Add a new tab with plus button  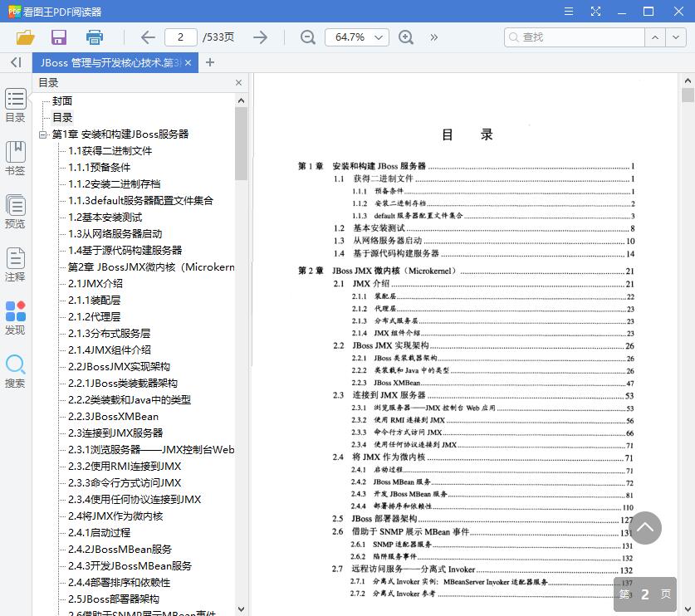(210, 63)
